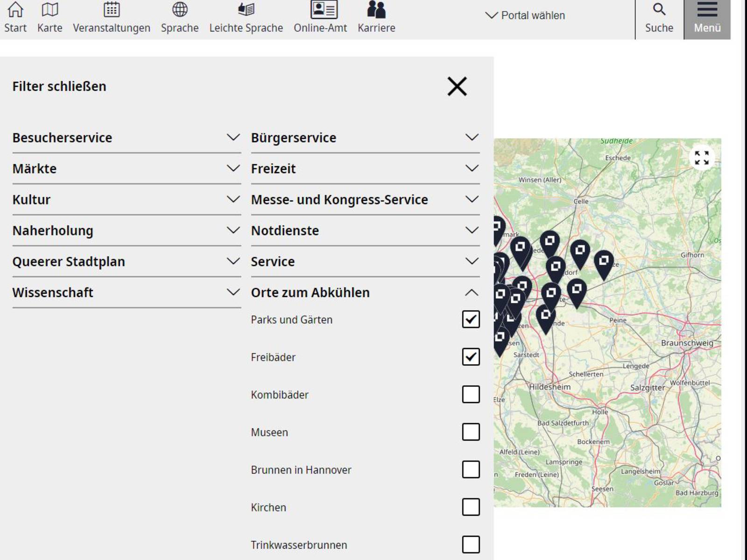The image size is (747, 560).
Task: Check the Brunnen in Hannover checkbox
Action: (x=471, y=469)
